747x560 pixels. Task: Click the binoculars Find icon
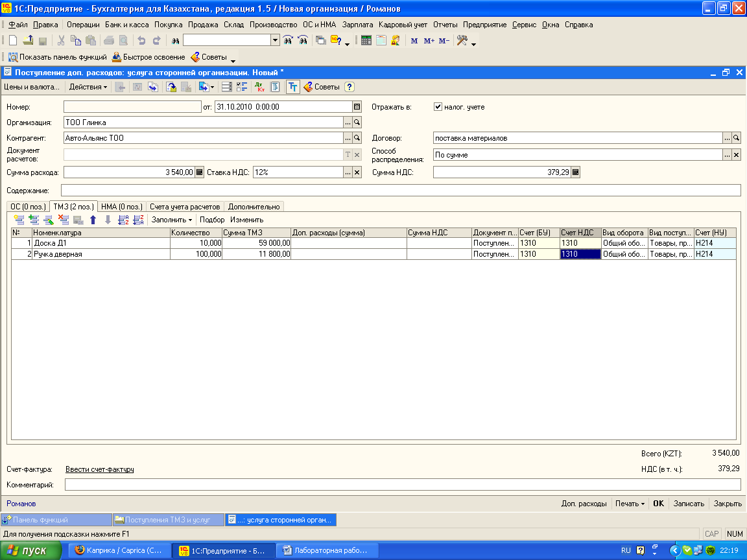[175, 41]
